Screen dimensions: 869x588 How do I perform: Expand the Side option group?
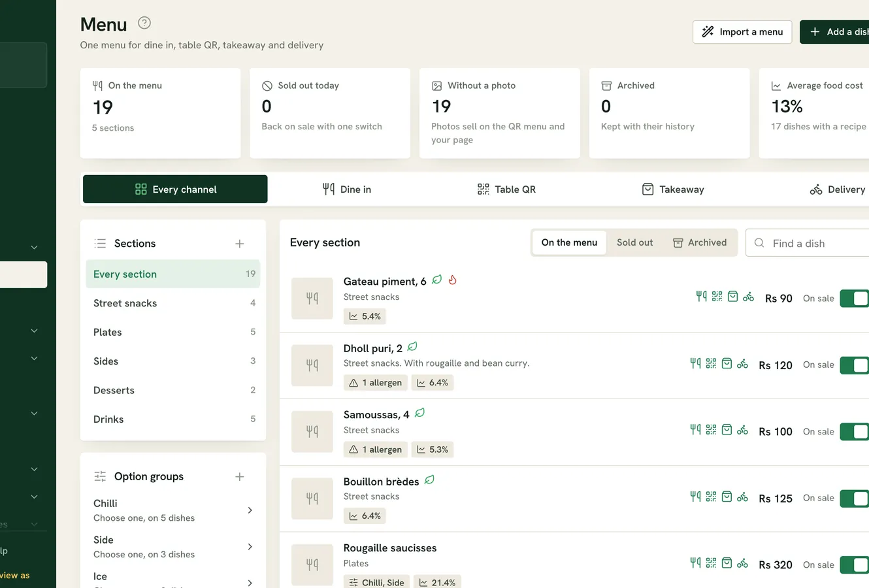[x=250, y=547]
